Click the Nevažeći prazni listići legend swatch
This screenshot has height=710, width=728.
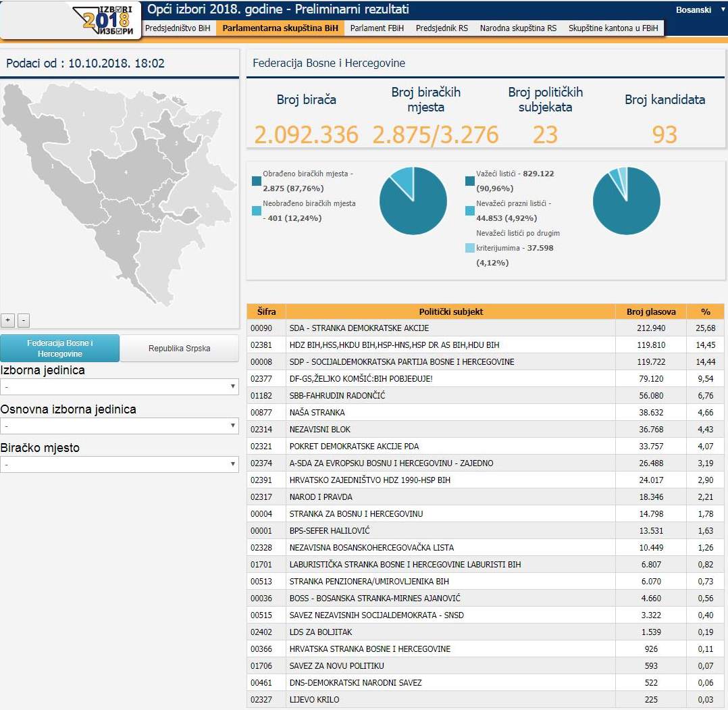[470, 211]
